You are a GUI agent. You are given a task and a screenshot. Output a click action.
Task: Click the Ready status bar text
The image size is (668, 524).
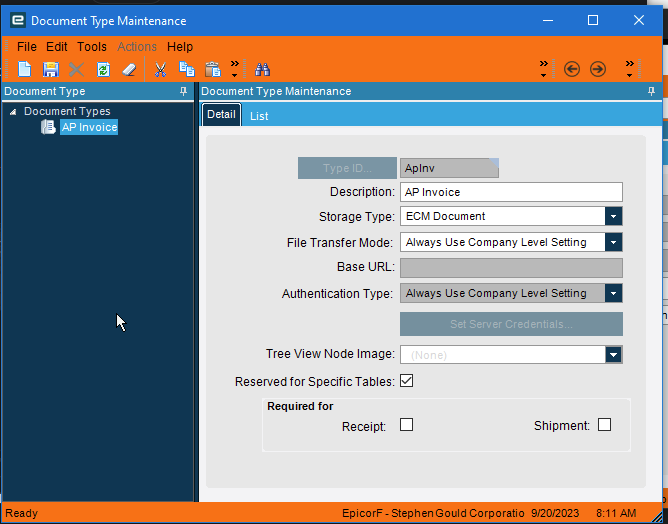pos(21,513)
